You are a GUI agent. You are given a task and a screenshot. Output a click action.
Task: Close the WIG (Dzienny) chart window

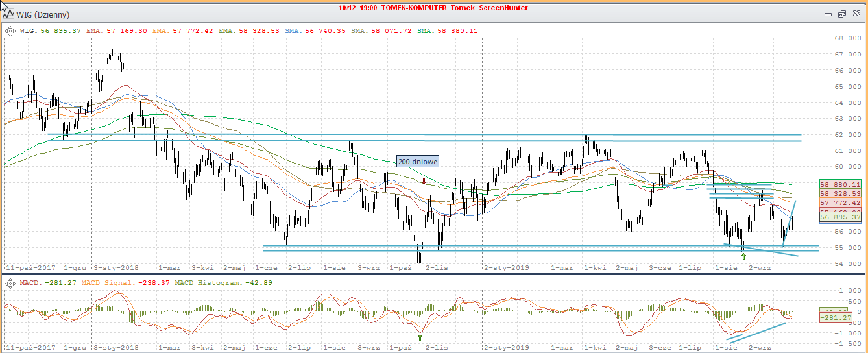click(856, 14)
